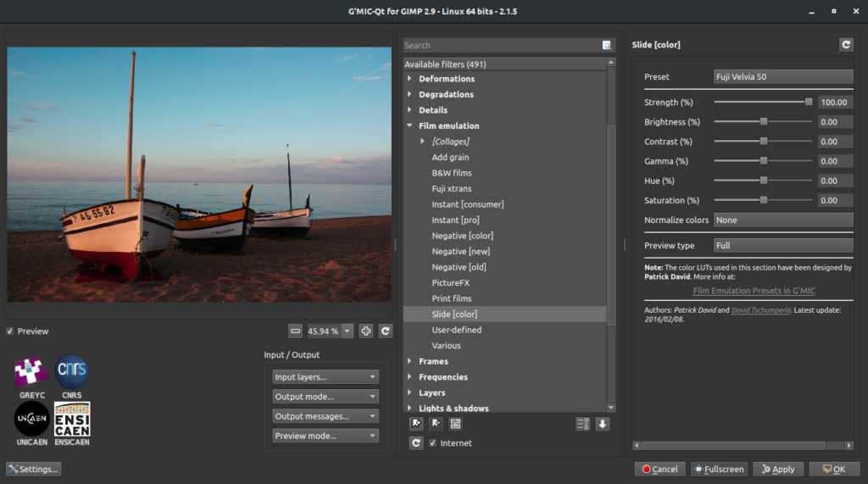Viewport: 868px width, 484px height.
Task: Click into the filter Search field
Action: tap(502, 45)
